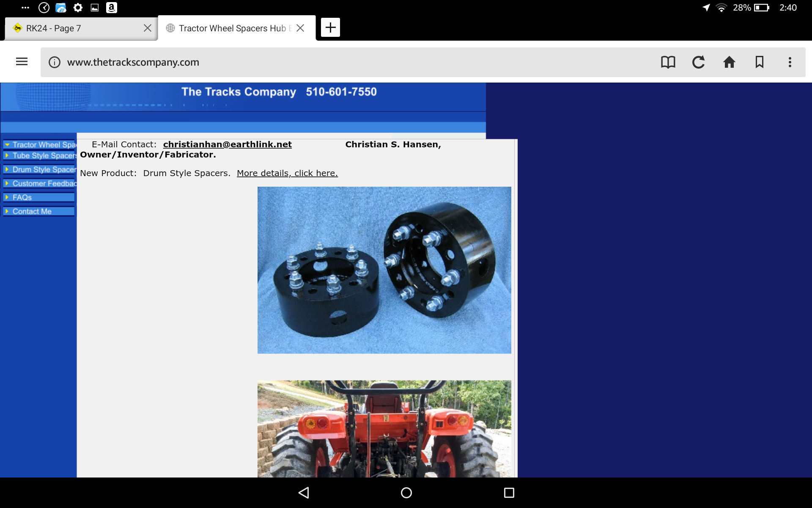Tap the black wheel spacers photo
This screenshot has height=508, width=812.
click(x=384, y=270)
